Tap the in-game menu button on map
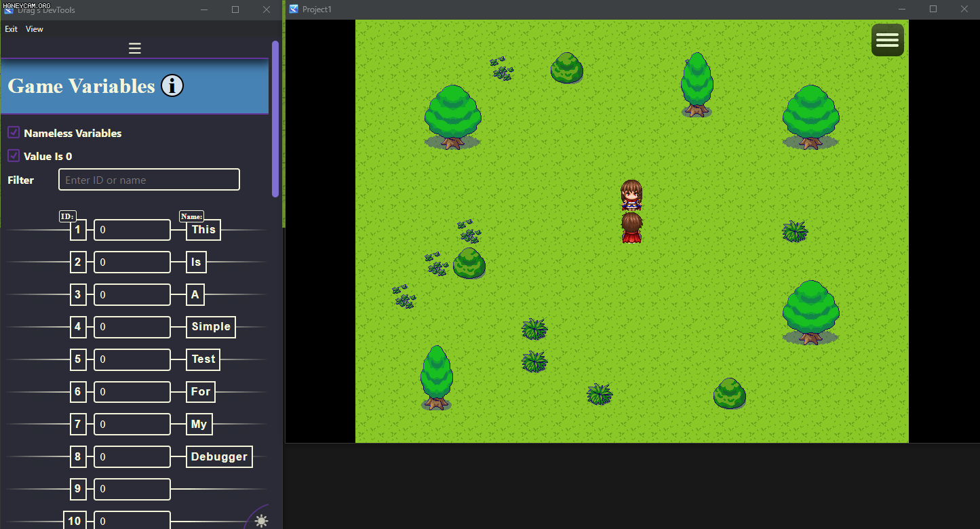The image size is (980, 529). coord(887,40)
